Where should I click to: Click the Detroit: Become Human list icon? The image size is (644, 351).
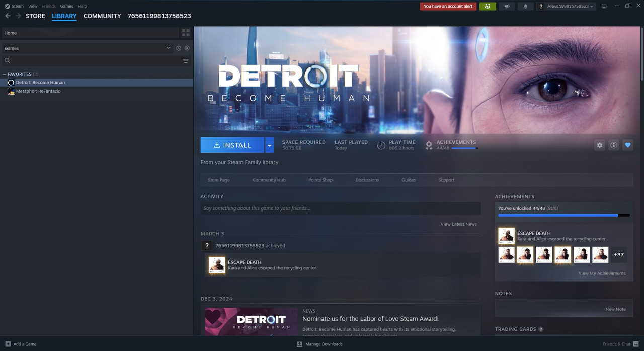pyautogui.click(x=11, y=82)
